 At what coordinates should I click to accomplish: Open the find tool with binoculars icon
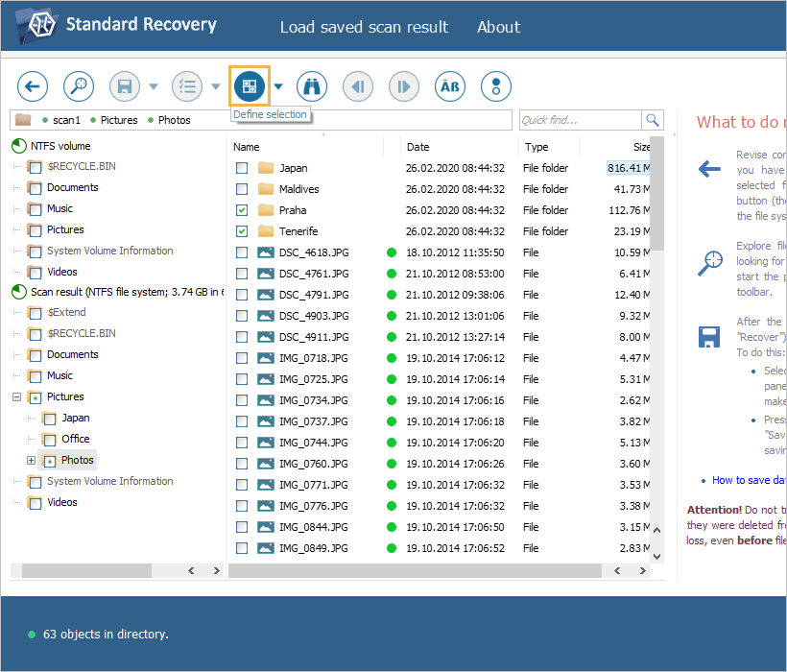[311, 86]
